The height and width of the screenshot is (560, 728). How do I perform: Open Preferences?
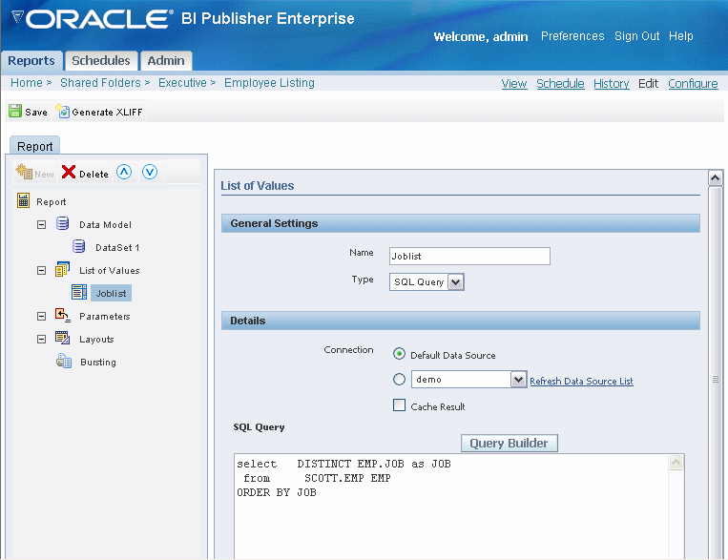tap(572, 35)
